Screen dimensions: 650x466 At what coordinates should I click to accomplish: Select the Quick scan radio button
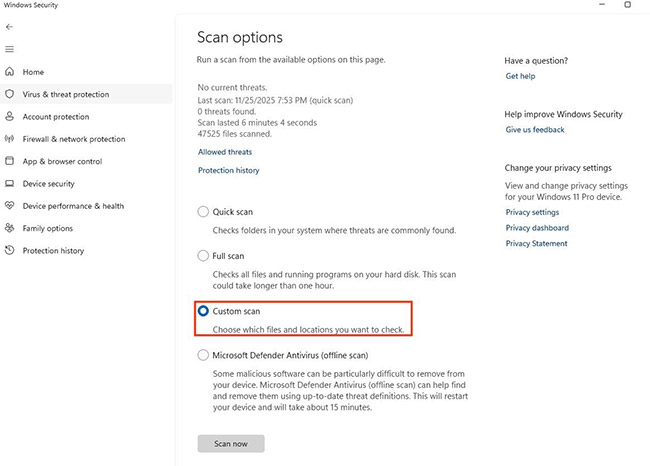tap(203, 212)
